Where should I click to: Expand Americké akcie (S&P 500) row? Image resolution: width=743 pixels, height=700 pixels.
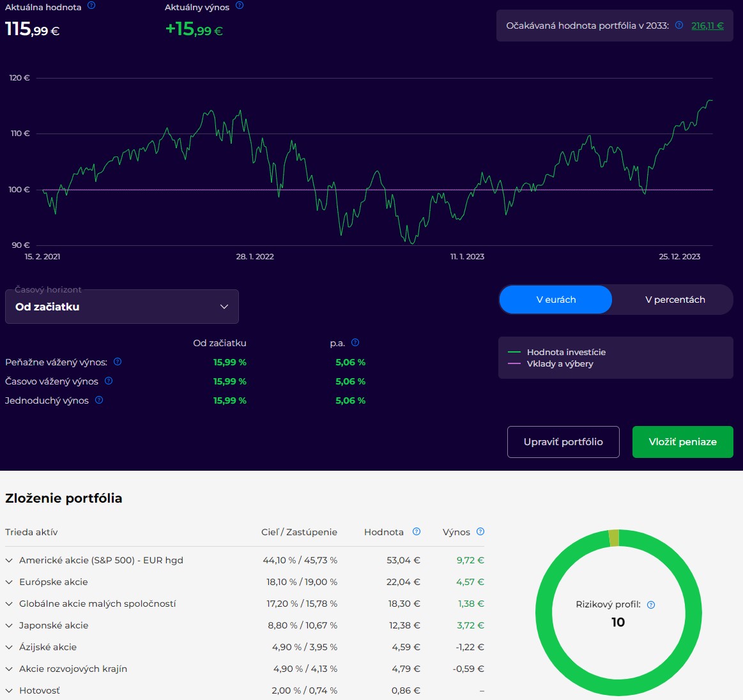coord(9,560)
